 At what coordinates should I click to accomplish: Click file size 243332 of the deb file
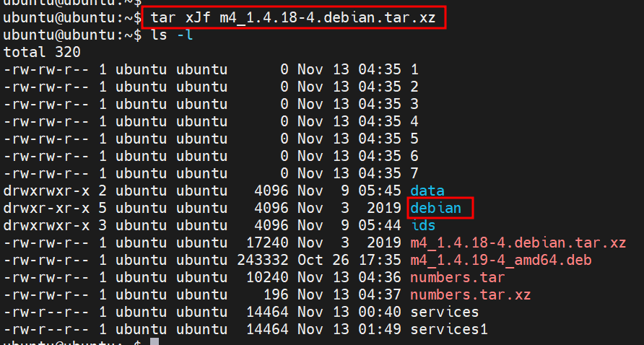(x=263, y=260)
